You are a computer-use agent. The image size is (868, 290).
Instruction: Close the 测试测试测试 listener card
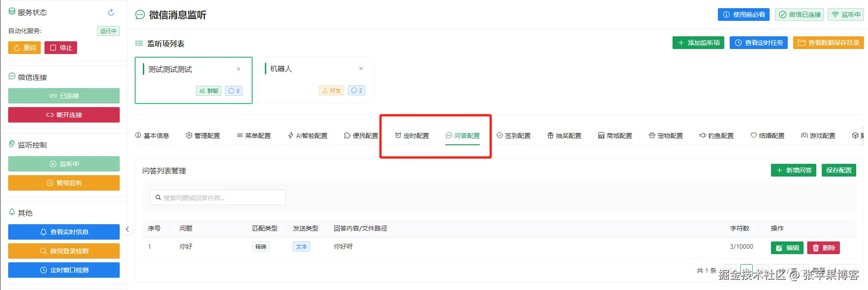(239, 69)
